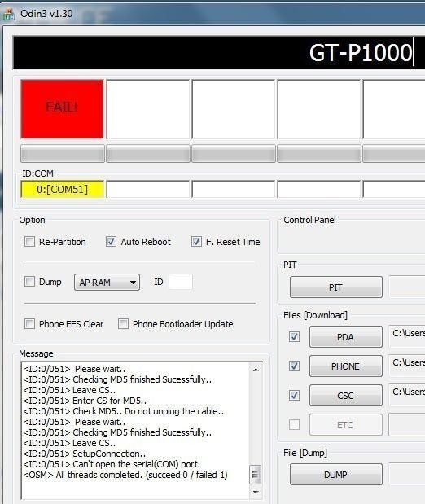425x504 pixels.
Task: Toggle the CSC file checkbox
Action: (294, 395)
